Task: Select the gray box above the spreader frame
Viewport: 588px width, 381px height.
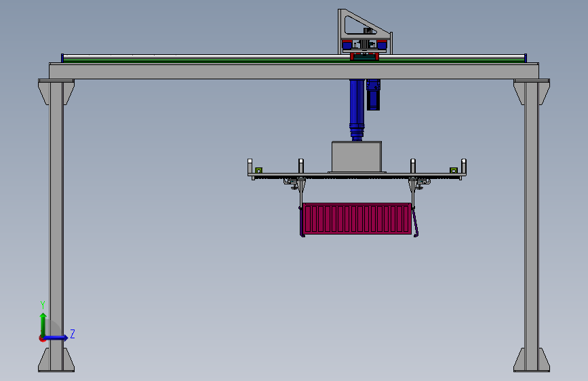Action: coord(357,157)
